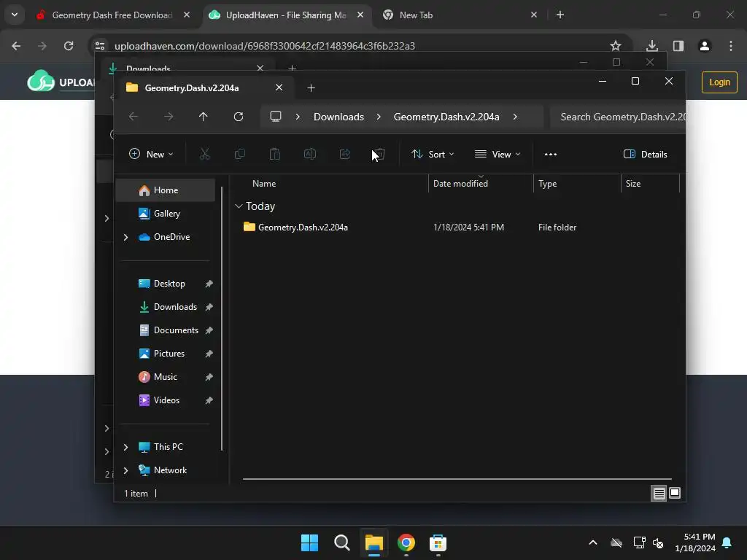The image size is (747, 560).
Task: Open taskbar Search
Action: tap(341, 542)
